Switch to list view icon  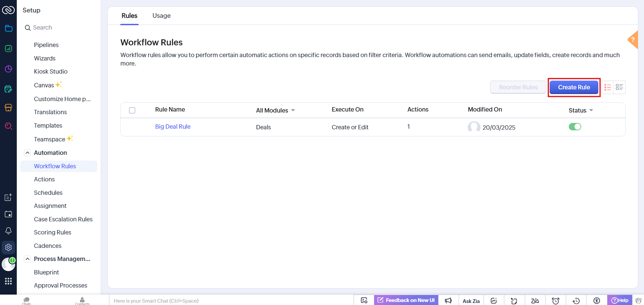tap(607, 87)
